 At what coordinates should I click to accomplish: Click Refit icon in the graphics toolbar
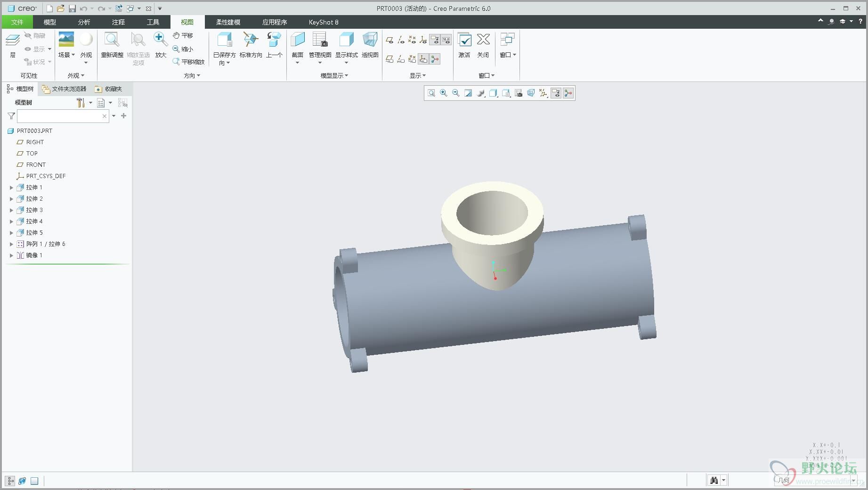(431, 93)
